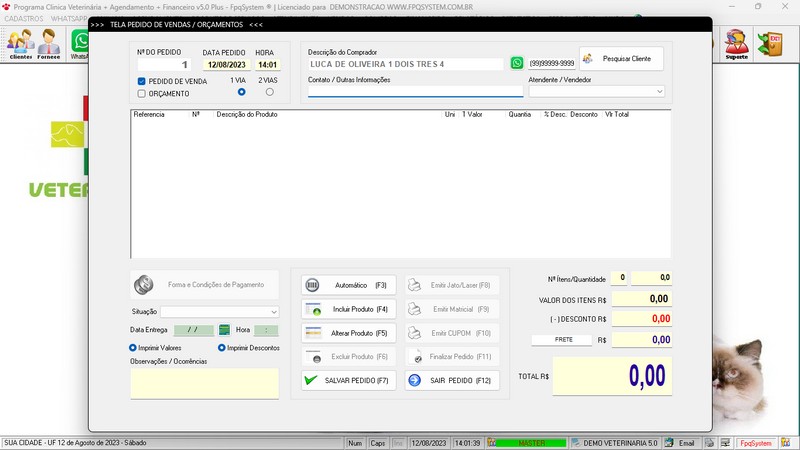Click the Nº do Pedido field
This screenshot has width=800, height=450.
point(164,65)
